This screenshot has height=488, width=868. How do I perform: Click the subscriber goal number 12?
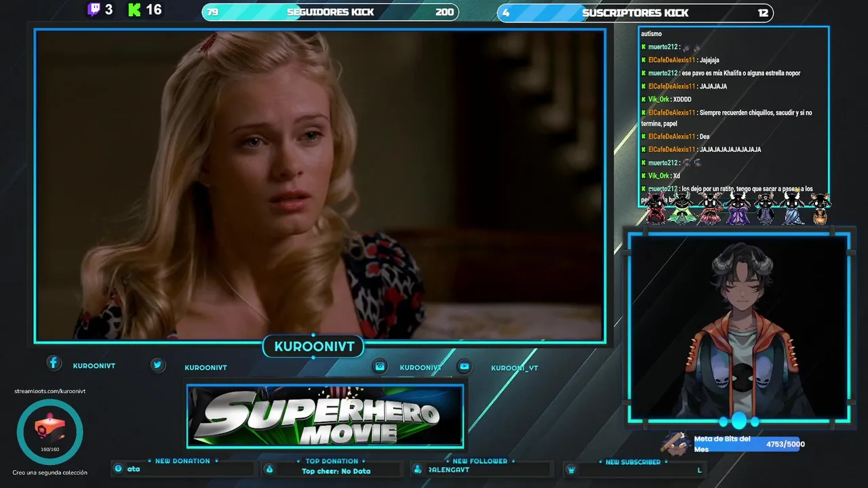click(x=764, y=13)
